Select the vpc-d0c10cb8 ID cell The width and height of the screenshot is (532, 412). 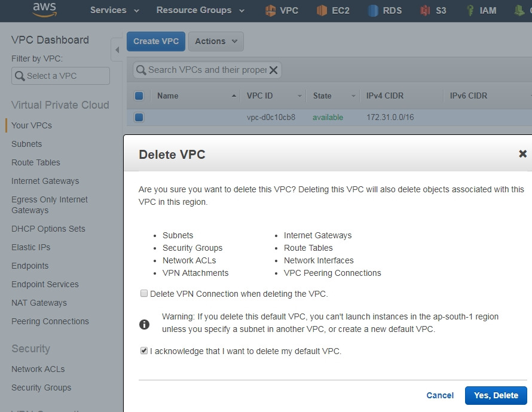271,118
